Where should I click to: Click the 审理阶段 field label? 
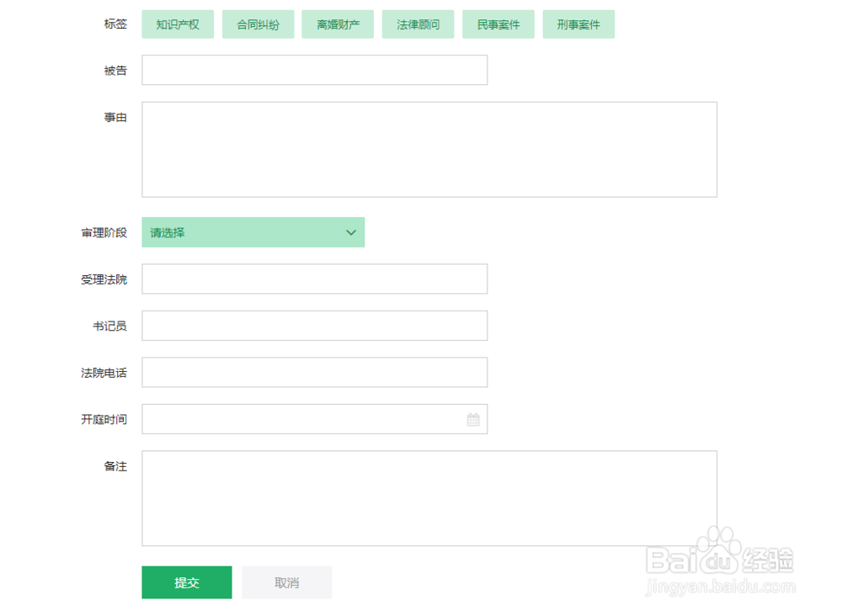pyautogui.click(x=104, y=232)
